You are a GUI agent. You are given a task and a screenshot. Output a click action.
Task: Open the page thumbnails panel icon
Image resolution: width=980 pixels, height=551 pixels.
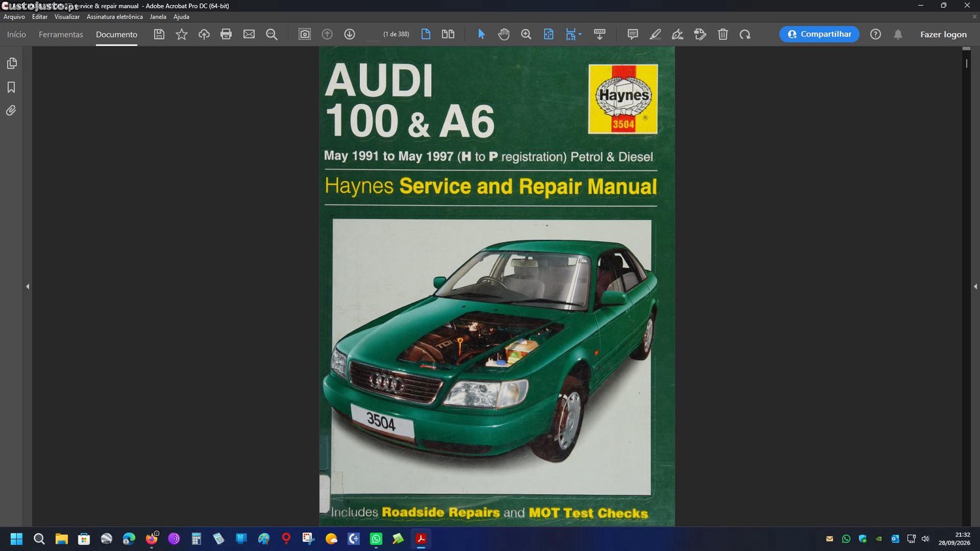tap(12, 63)
